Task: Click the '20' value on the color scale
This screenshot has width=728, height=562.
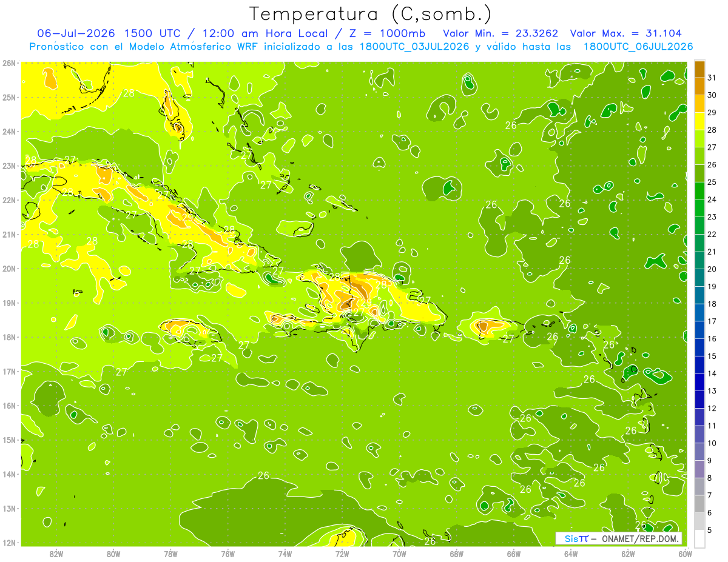Action: point(712,269)
